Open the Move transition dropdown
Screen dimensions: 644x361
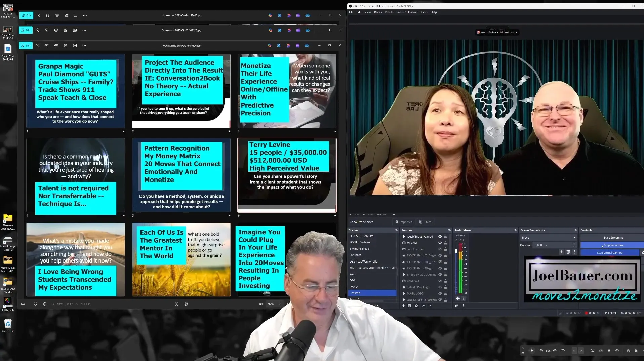548,238
